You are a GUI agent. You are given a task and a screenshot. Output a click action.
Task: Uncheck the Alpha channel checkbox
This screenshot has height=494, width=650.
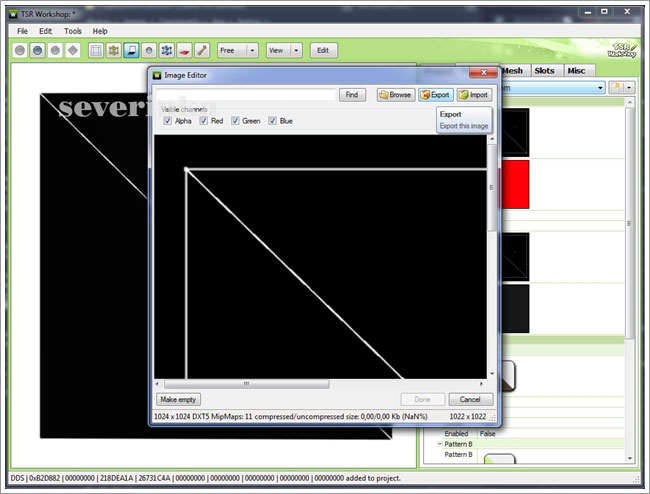168,121
